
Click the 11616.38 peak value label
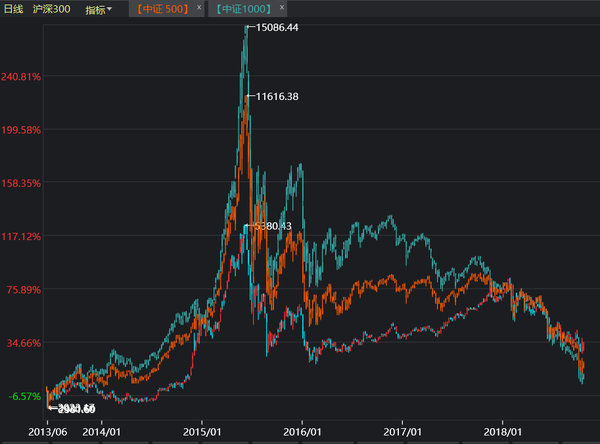click(x=277, y=96)
